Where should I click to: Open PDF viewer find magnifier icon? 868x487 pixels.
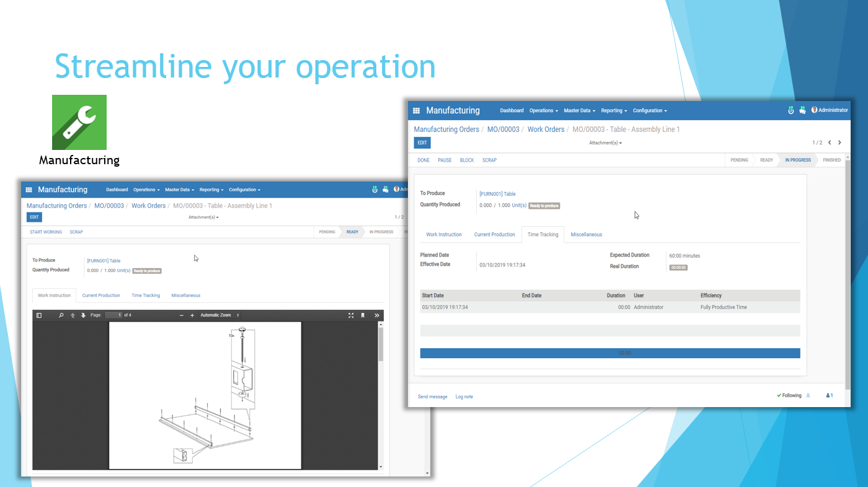tap(61, 315)
